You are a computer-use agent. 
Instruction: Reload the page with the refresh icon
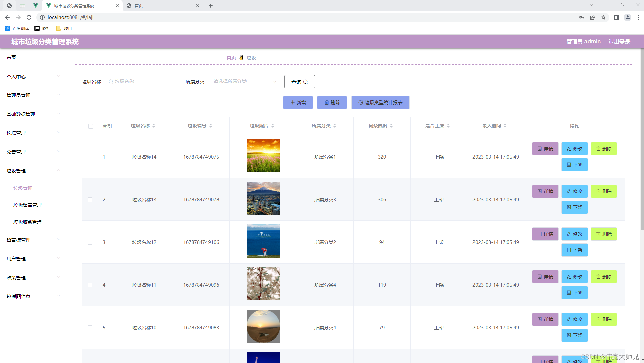29,17
